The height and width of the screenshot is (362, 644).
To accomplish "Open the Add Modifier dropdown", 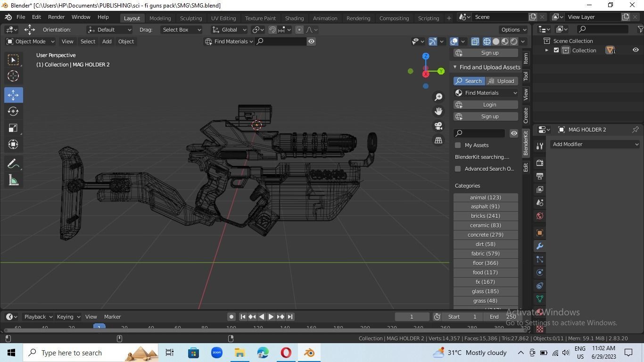I will tap(595, 144).
